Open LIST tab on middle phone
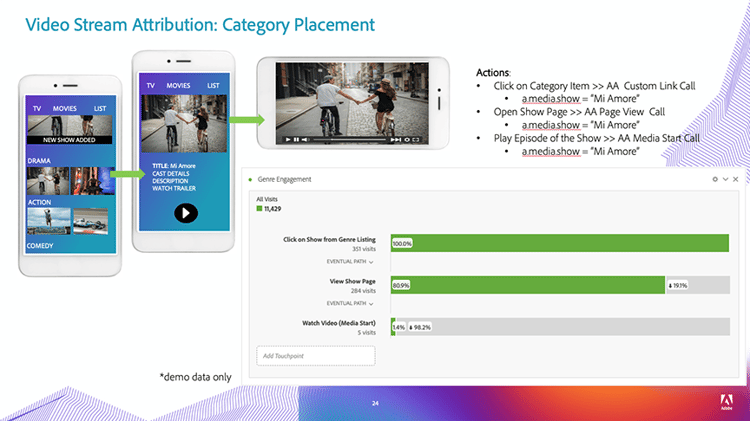Image resolution: width=750 pixels, height=421 pixels. [213, 86]
